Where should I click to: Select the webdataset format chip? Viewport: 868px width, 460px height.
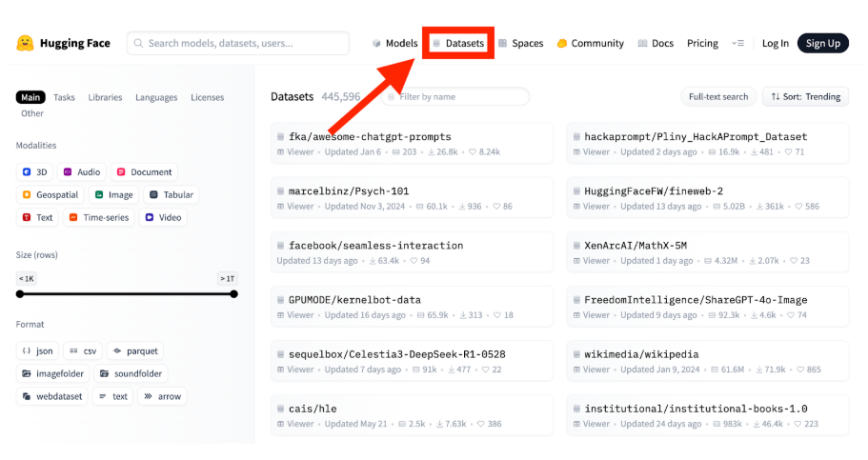click(51, 396)
